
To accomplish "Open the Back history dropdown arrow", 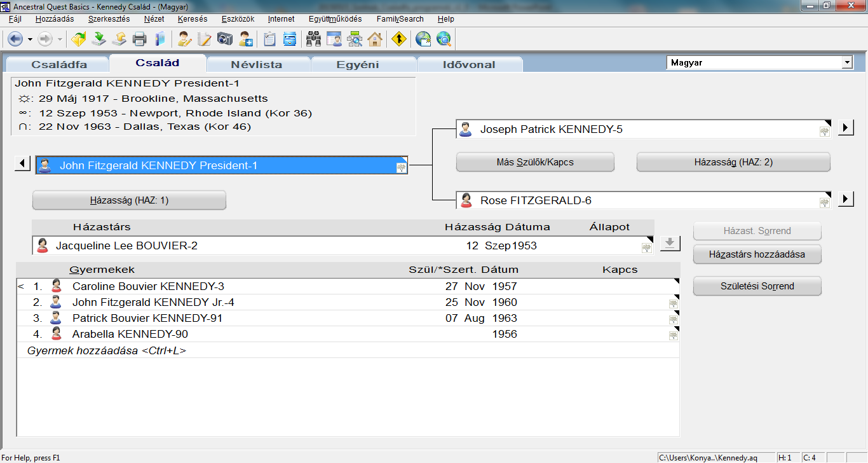I will pyautogui.click(x=30, y=39).
